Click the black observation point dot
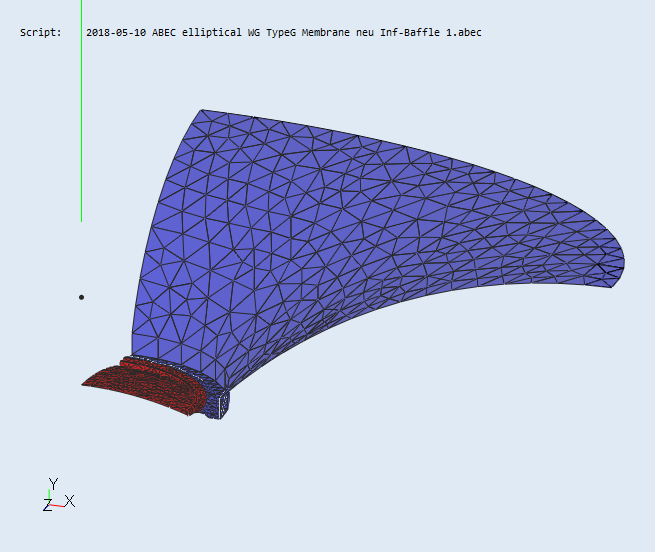 click(81, 298)
